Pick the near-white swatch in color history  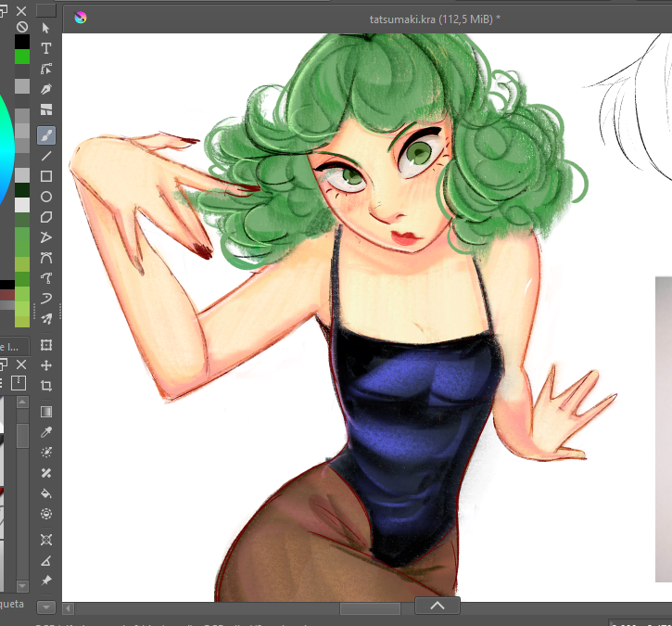[x=22, y=205]
